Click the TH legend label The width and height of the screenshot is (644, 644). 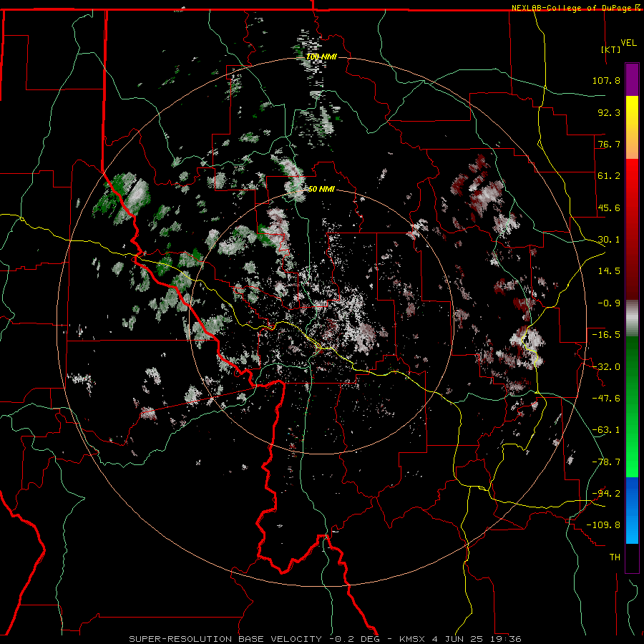pos(615,557)
